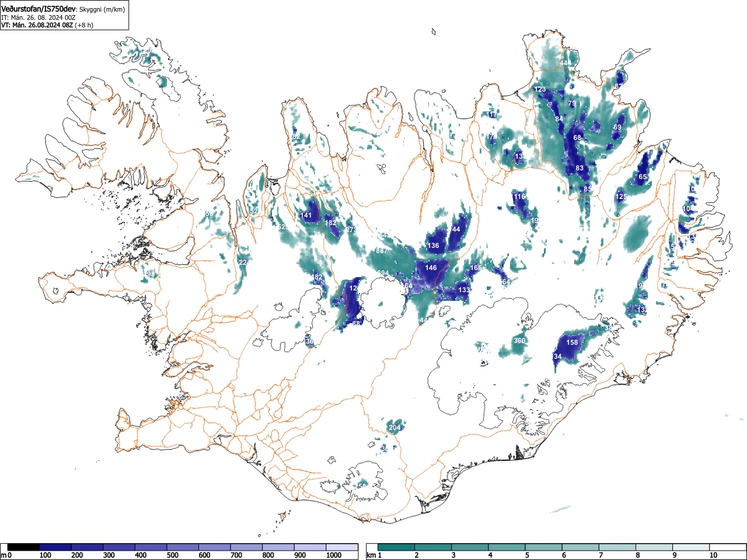The height and width of the screenshot is (560, 747).
Task: Click the '360' visibility value on the map
Action: (519, 341)
